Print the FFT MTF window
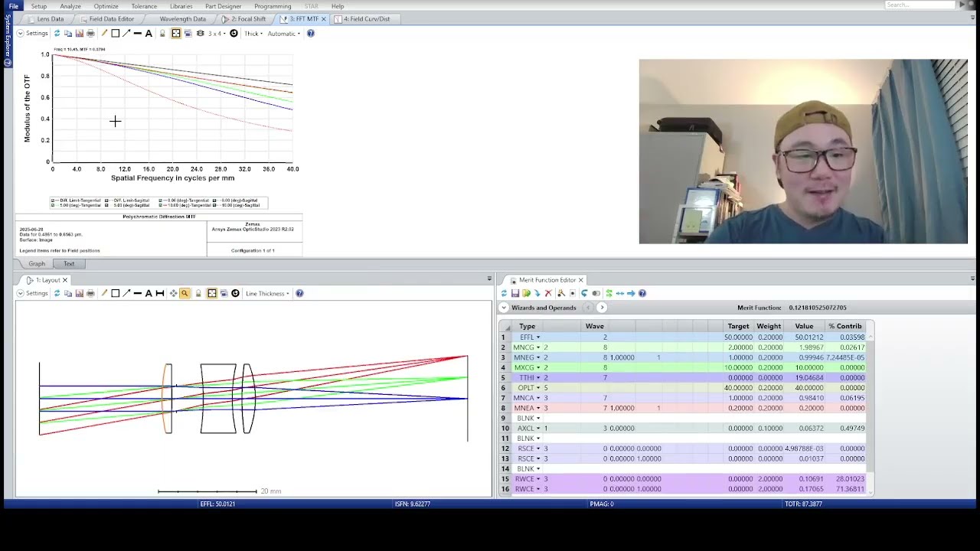Viewport: 980px width, 551px height. [90, 34]
